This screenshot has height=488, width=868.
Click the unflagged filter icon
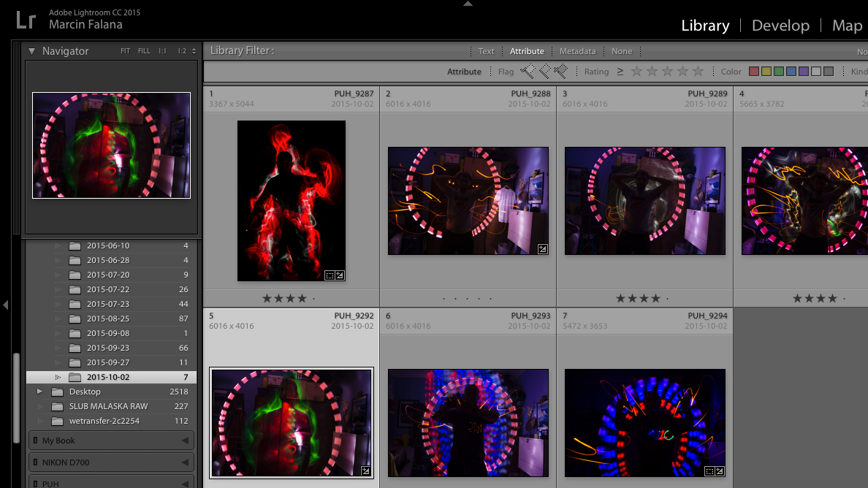coord(544,71)
